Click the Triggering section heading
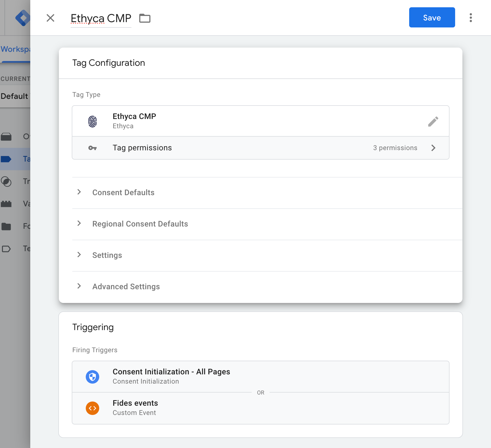This screenshot has height=448, width=491. pos(93,327)
